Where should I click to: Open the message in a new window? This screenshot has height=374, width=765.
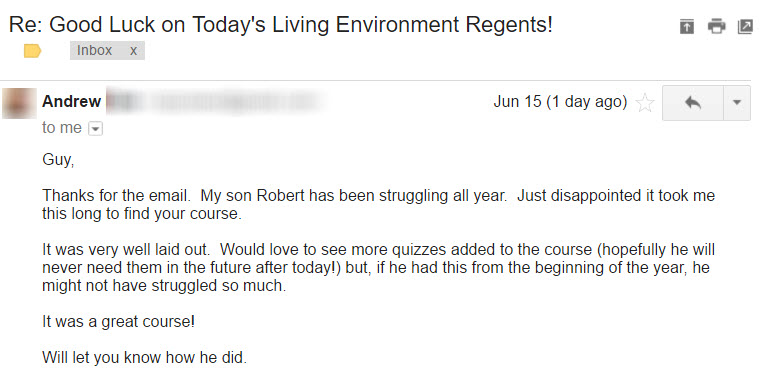(745, 26)
